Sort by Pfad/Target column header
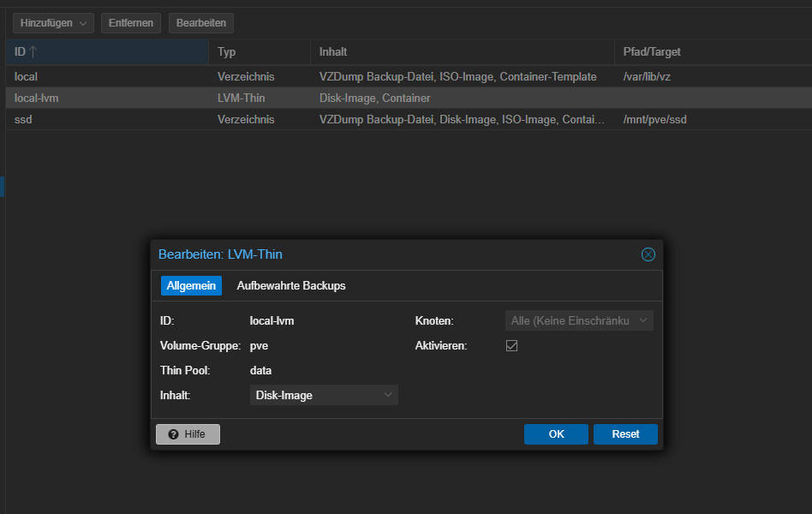The image size is (812, 514). pos(713,51)
